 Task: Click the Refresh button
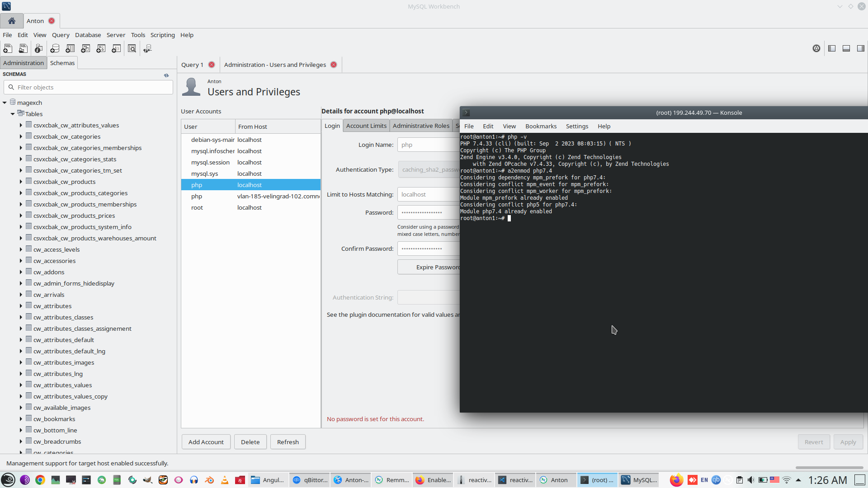click(288, 442)
